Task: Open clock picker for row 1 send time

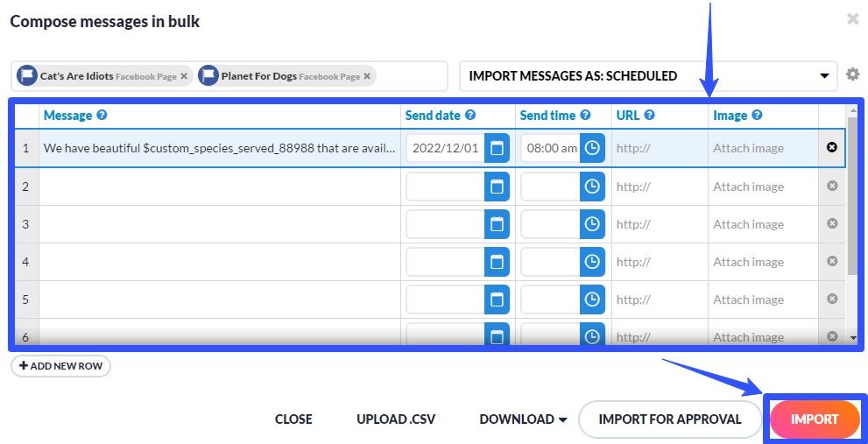Action: [x=593, y=148]
